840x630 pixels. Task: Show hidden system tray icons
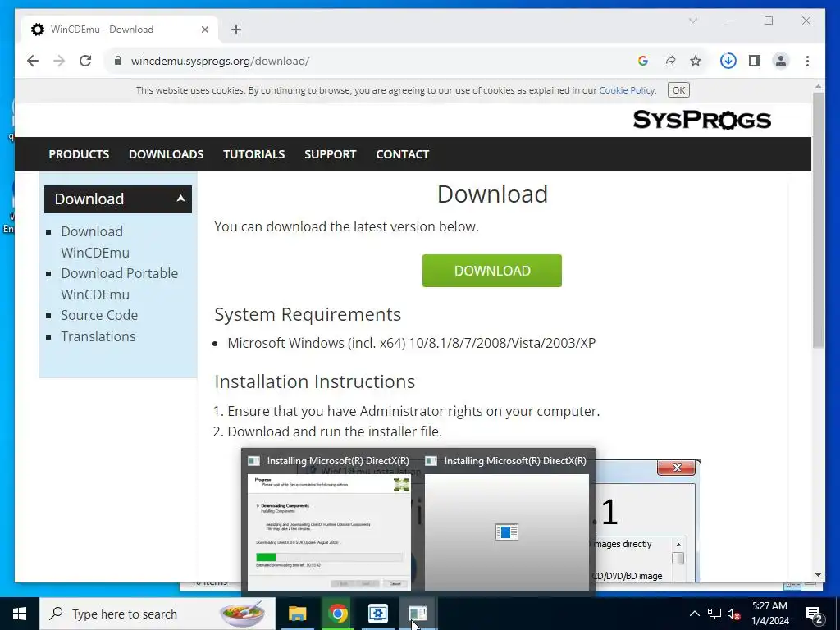point(694,614)
